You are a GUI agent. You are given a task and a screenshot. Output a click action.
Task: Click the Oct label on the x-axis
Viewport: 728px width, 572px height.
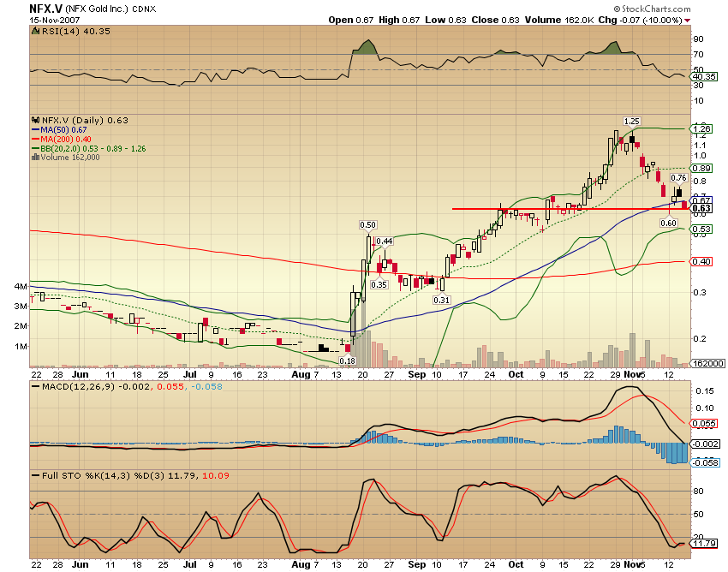516,375
